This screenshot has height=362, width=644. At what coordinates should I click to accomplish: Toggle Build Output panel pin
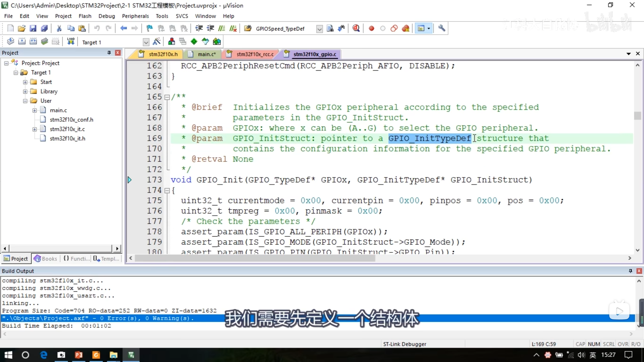(x=630, y=271)
